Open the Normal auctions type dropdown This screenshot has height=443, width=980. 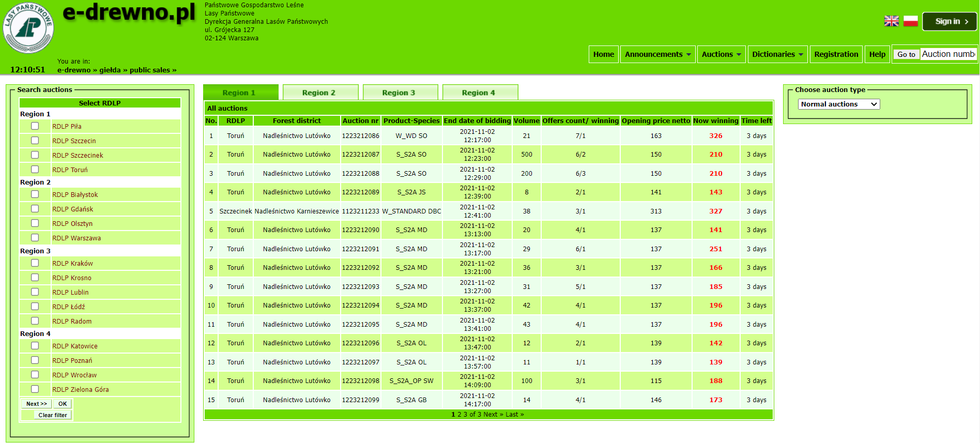tap(839, 104)
